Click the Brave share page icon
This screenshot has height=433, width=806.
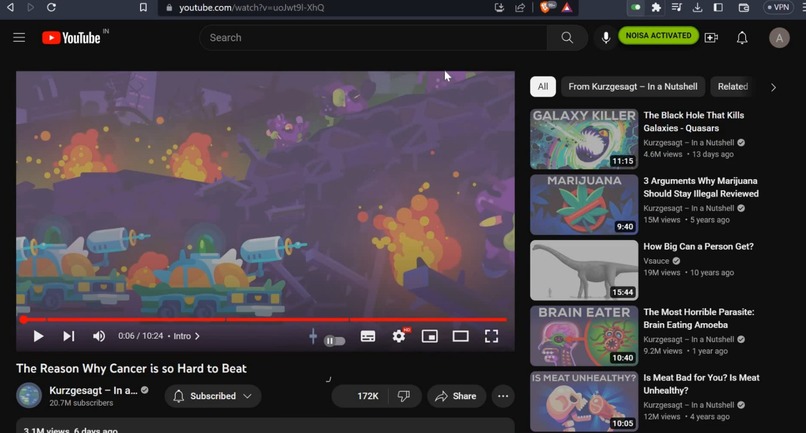click(520, 7)
